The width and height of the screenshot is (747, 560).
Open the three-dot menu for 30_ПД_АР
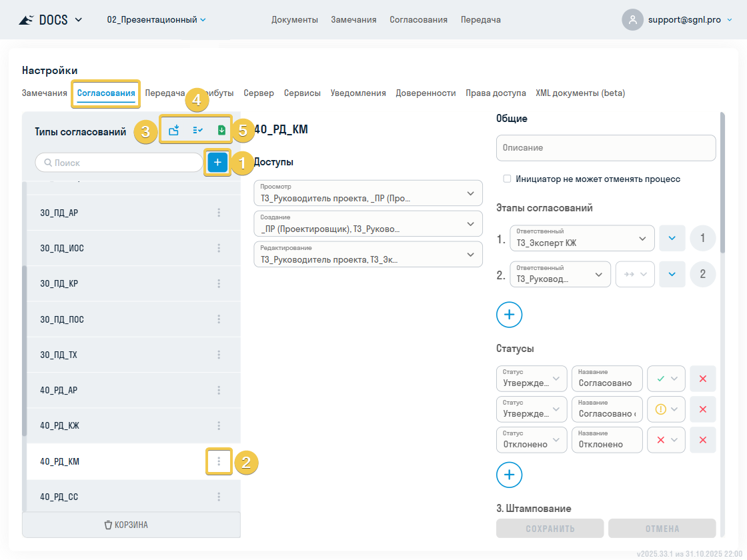coord(219,213)
